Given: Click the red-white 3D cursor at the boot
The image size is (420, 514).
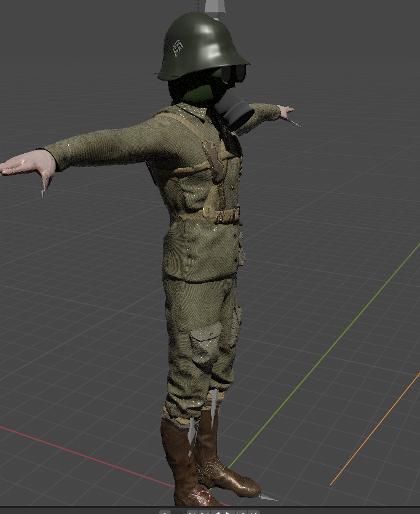Looking at the screenshot, I should pos(204,497).
